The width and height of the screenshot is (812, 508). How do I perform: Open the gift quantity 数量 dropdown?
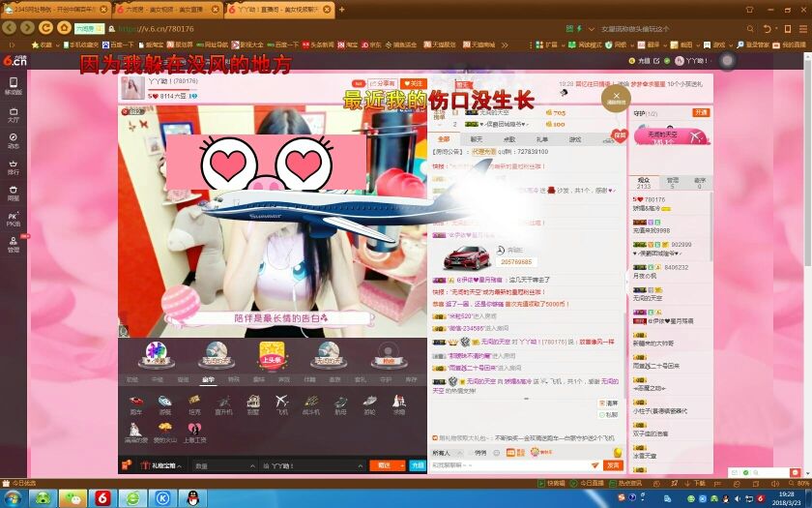pos(224,465)
